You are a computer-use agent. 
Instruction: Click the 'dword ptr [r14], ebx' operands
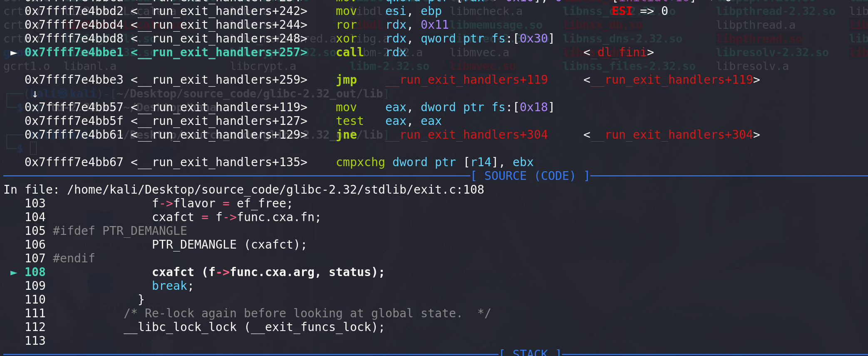(x=463, y=162)
